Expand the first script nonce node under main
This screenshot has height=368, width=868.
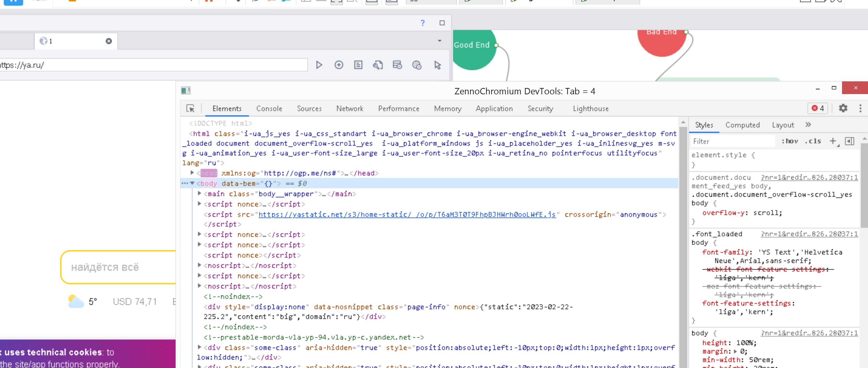[x=200, y=204]
